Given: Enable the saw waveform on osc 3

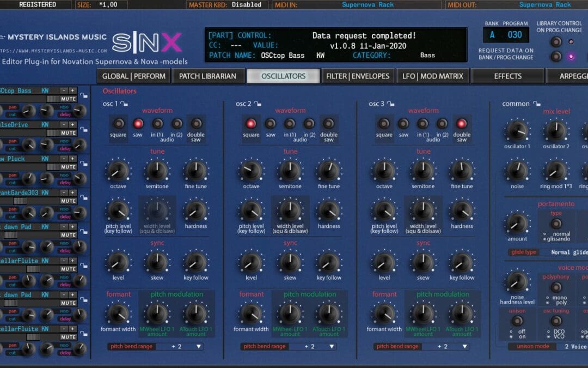Looking at the screenshot, I should 403,123.
